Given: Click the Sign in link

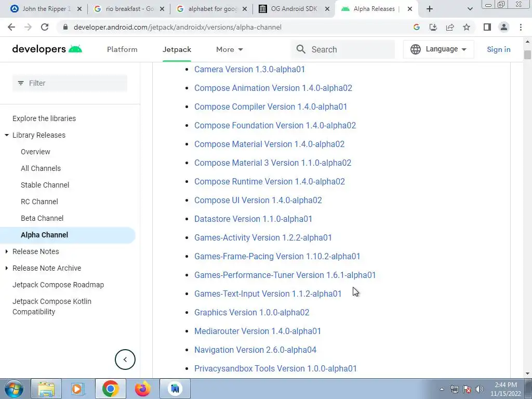Looking at the screenshot, I should click(498, 49).
